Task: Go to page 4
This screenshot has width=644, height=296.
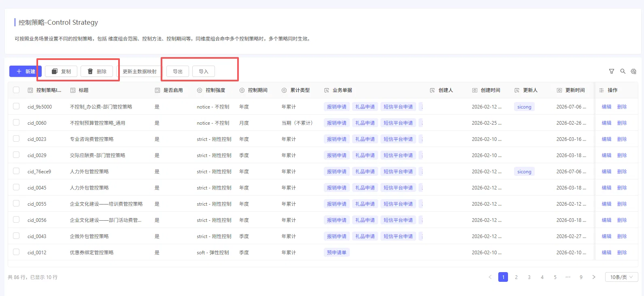Action: coord(542,277)
